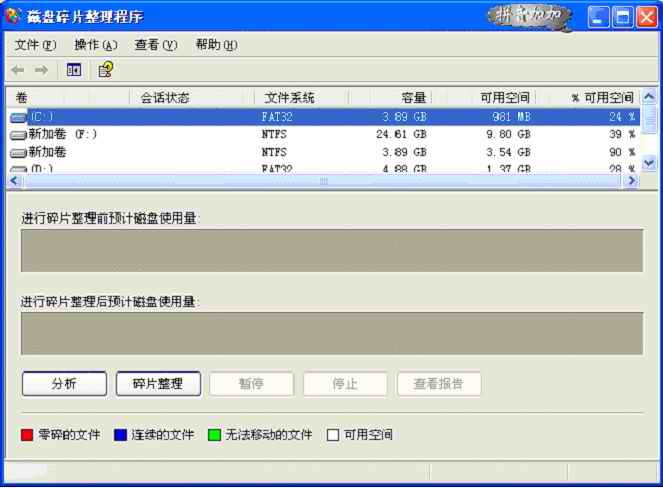Viewport: 663px width, 488px height.
Task: Sort by the 文件系统 column header
Action: click(301, 98)
